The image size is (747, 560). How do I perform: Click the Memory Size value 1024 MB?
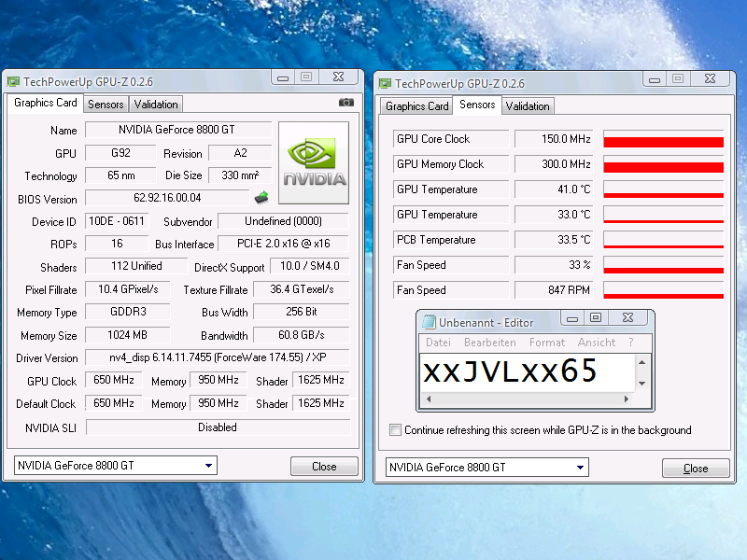coord(128,335)
